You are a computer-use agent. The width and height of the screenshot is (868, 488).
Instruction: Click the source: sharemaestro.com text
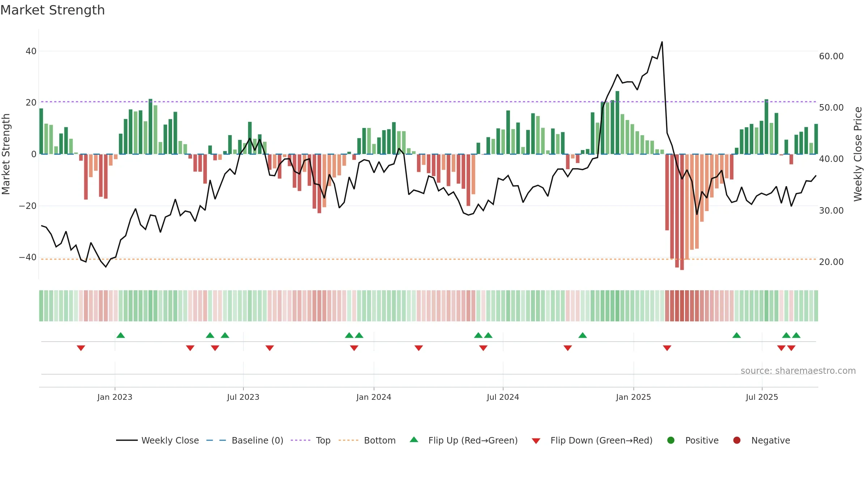(x=798, y=371)
